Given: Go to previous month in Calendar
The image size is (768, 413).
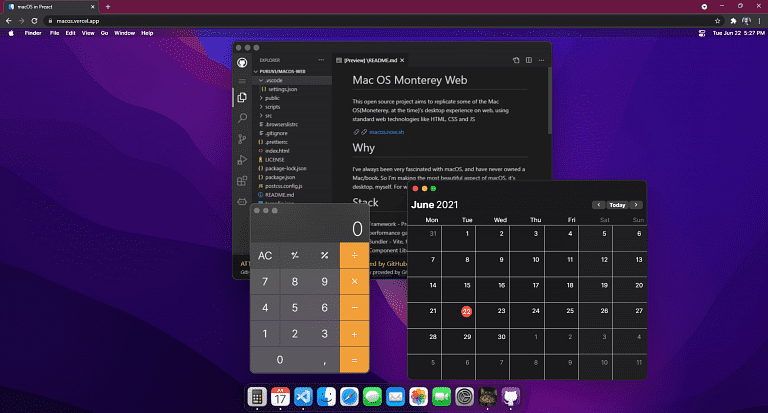Looking at the screenshot, I should point(599,205).
